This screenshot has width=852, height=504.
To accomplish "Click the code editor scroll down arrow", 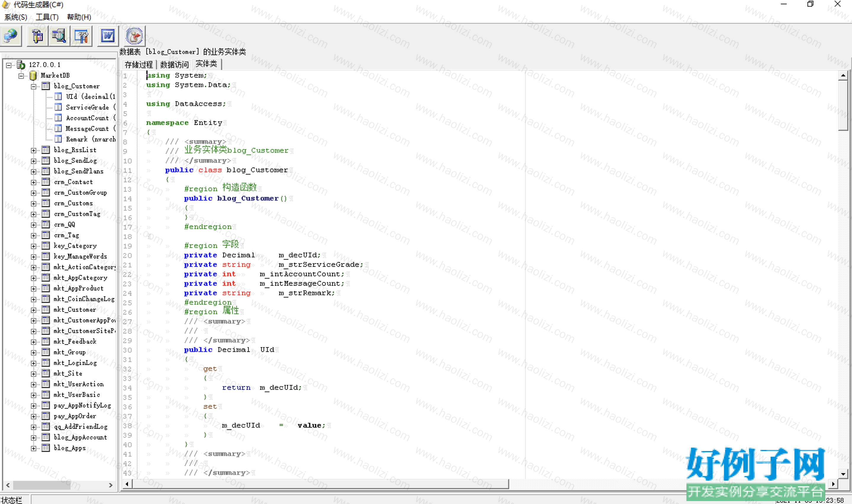I will coord(843,474).
